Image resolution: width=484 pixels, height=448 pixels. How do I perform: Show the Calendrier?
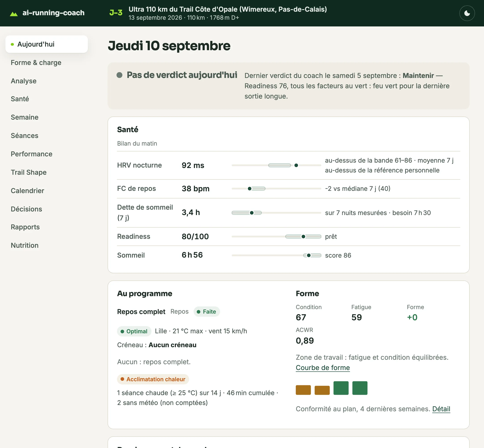tap(27, 191)
